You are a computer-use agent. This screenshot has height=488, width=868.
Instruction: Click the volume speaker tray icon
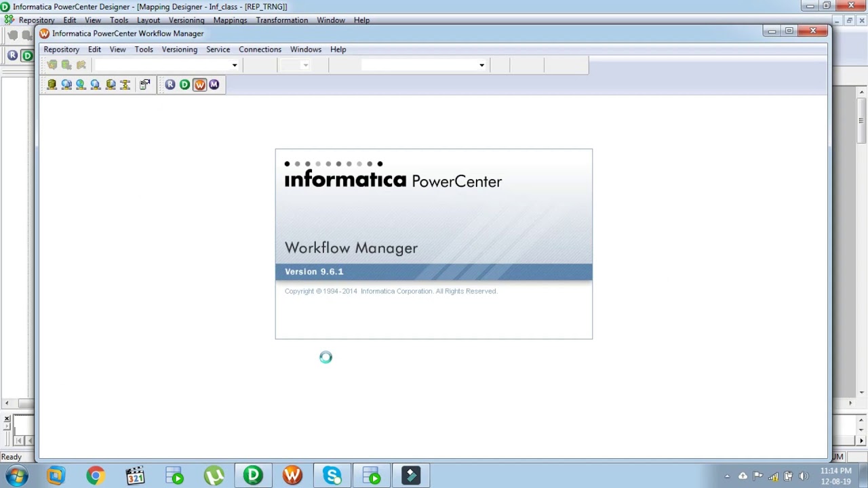(x=804, y=476)
